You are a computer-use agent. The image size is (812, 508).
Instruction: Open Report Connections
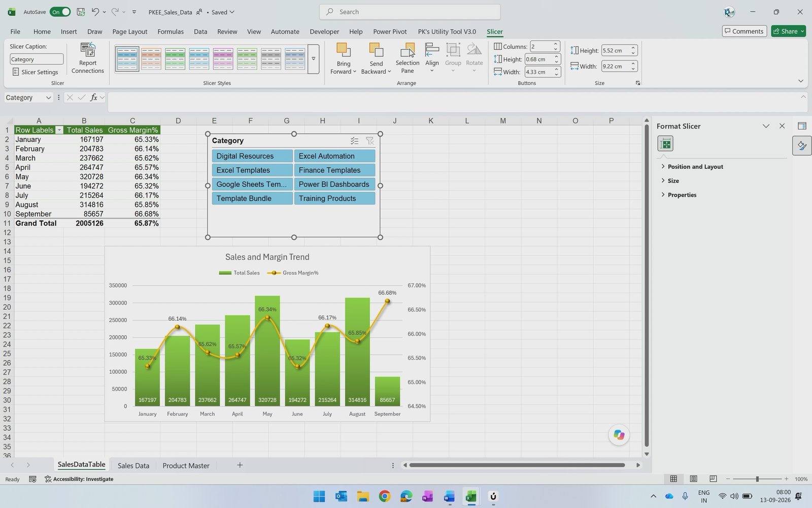coord(87,58)
